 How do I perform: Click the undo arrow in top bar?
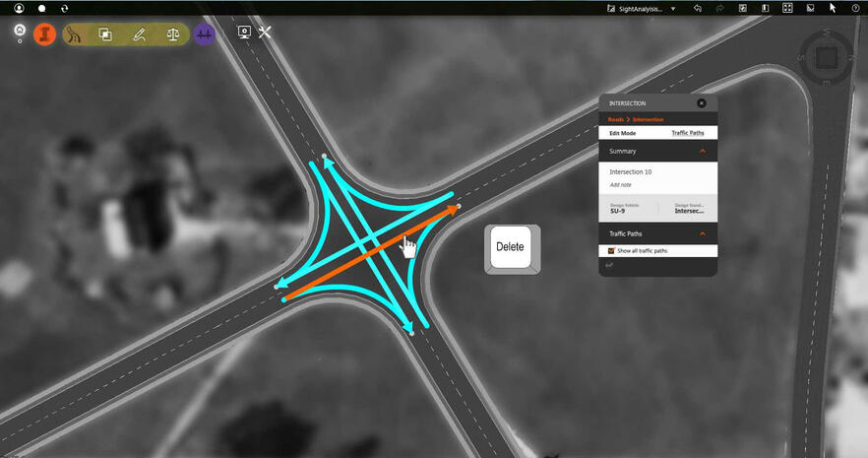pyautogui.click(x=698, y=8)
